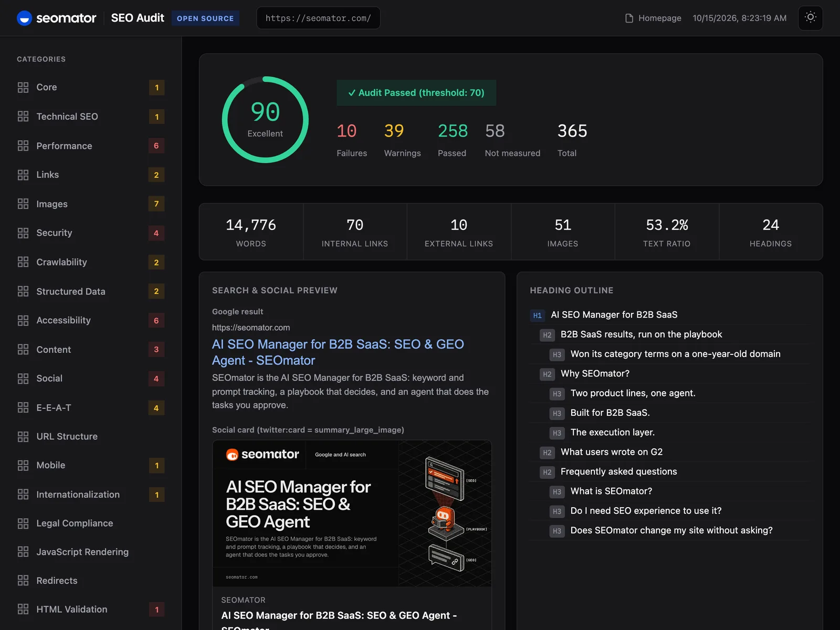Click the social card preview image
The image size is (840, 630).
(x=352, y=513)
